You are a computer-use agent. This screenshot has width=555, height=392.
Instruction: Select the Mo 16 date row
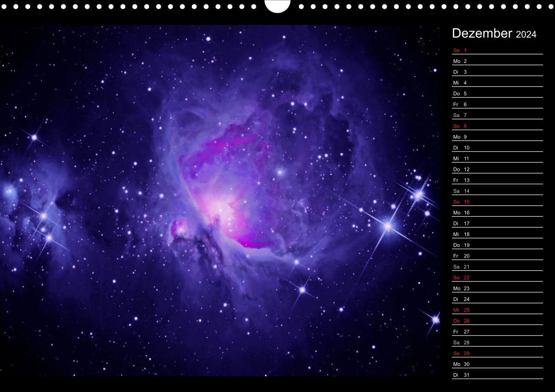pyautogui.click(x=497, y=212)
